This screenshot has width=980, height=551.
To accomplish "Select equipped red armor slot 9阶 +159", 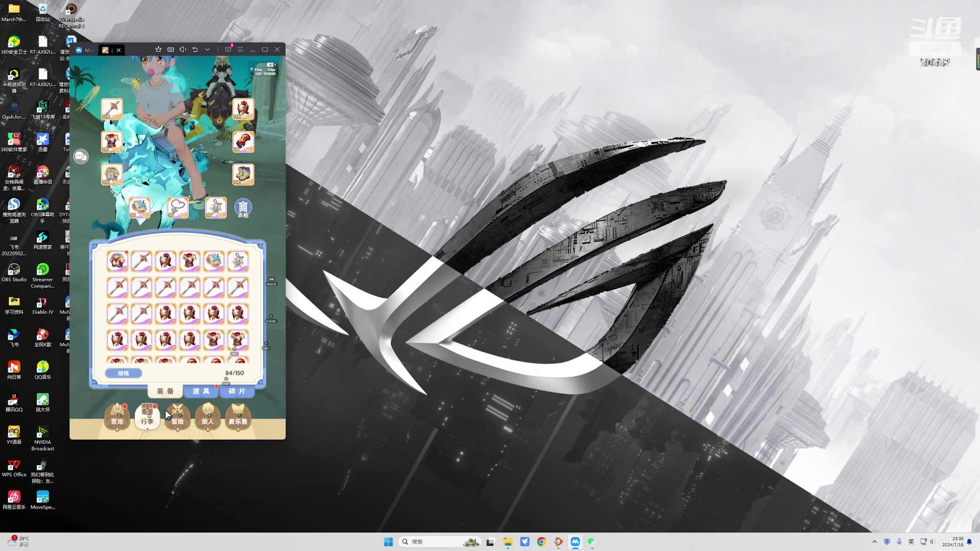I will pos(112,142).
